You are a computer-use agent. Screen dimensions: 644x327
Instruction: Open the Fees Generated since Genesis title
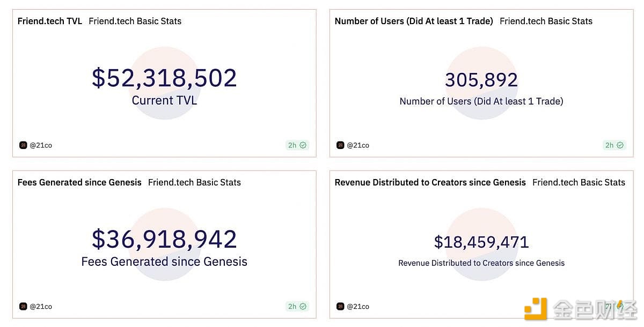[79, 183]
